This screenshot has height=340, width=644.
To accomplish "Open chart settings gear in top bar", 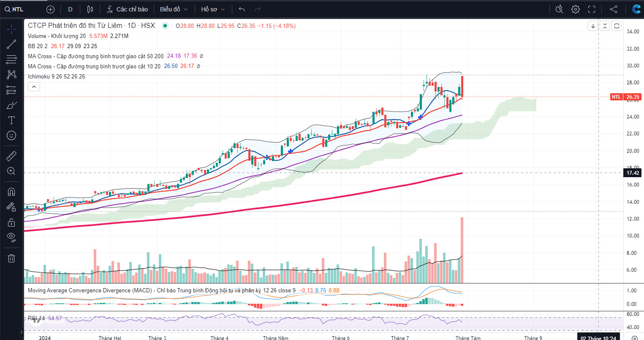I will point(576,9).
